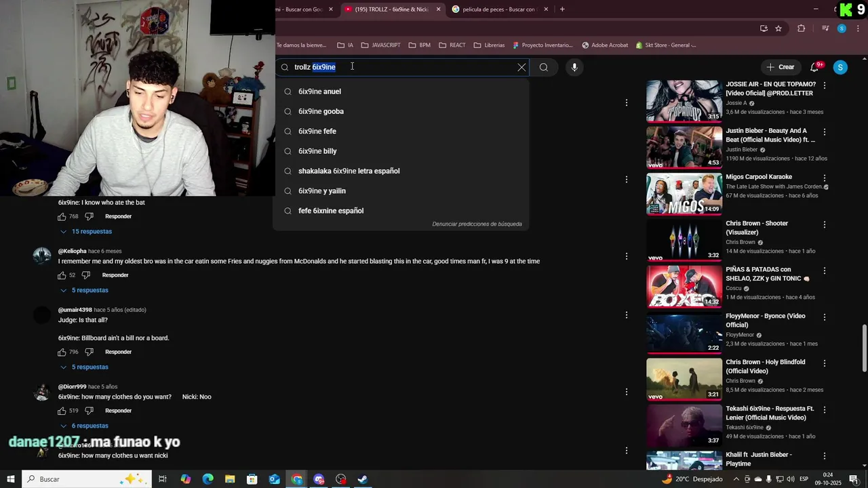Clear the YouTube search box text
The height and width of the screenshot is (488, 868).
pos(521,67)
